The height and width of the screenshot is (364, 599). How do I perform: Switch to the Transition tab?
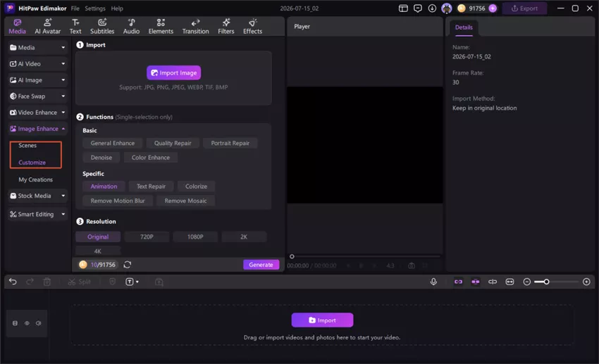(195, 26)
